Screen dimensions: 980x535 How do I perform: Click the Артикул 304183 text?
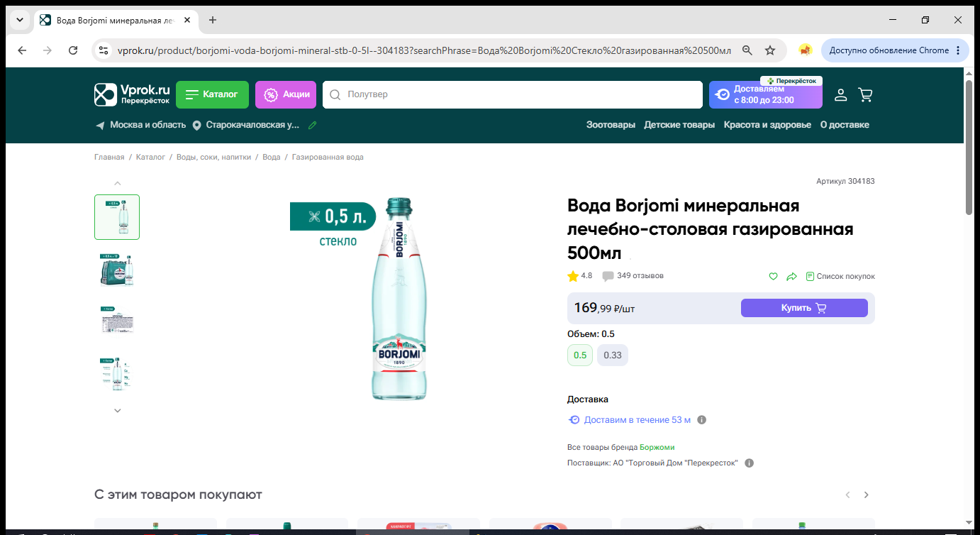[845, 182]
